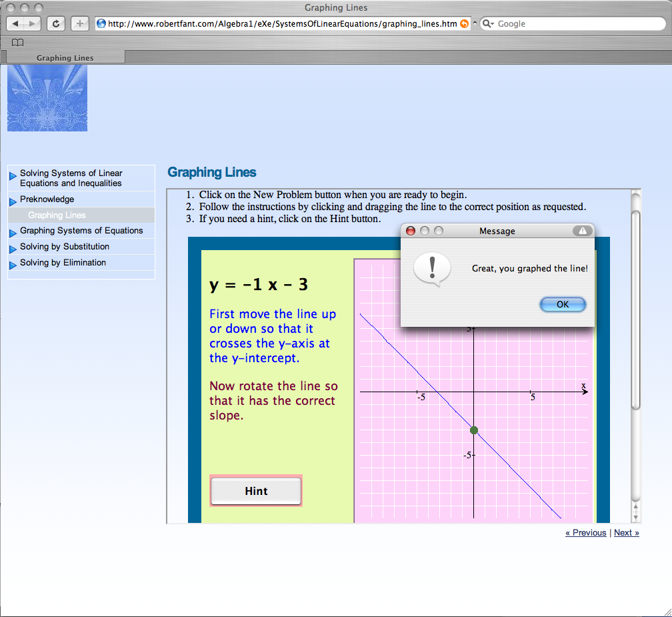
Task: Click the window resize grip corner
Action: click(x=667, y=612)
